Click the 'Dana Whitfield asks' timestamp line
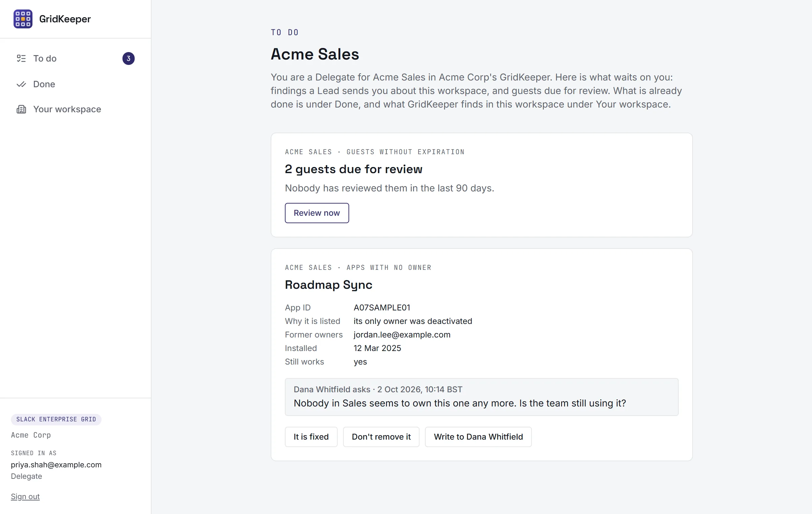Viewport: 812px width, 514px height. (x=378, y=389)
